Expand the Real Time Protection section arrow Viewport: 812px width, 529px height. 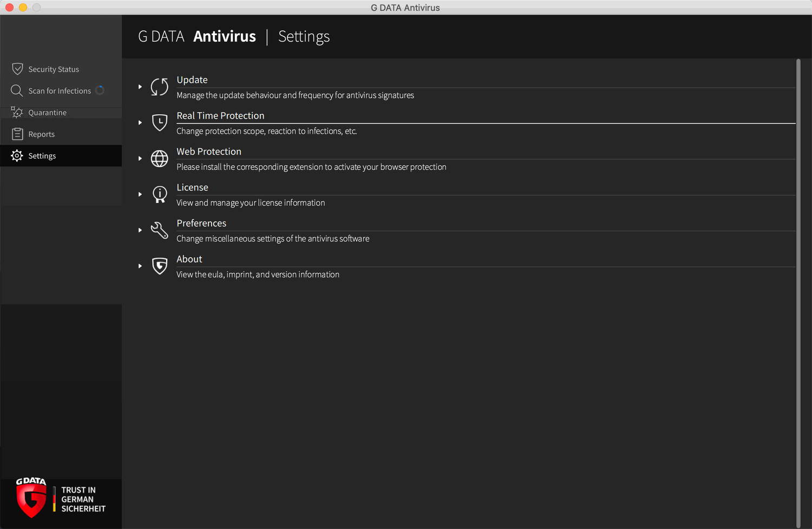[x=140, y=123]
